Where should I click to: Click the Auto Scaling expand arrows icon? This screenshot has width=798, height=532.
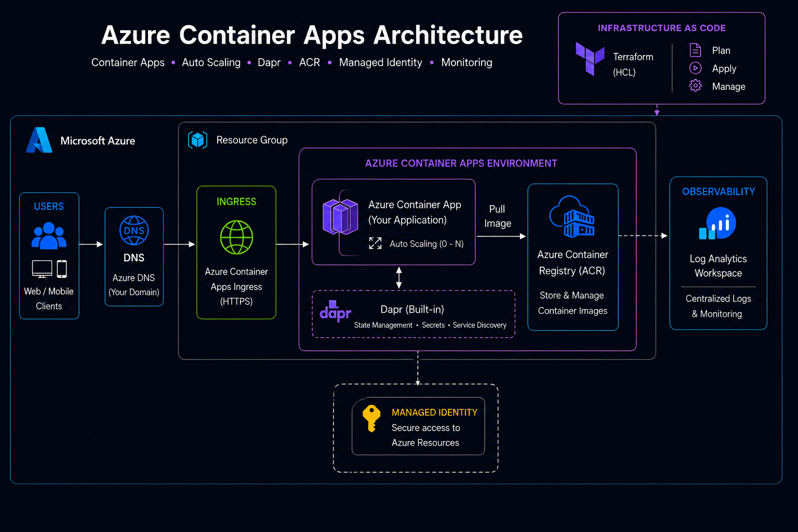(375, 243)
